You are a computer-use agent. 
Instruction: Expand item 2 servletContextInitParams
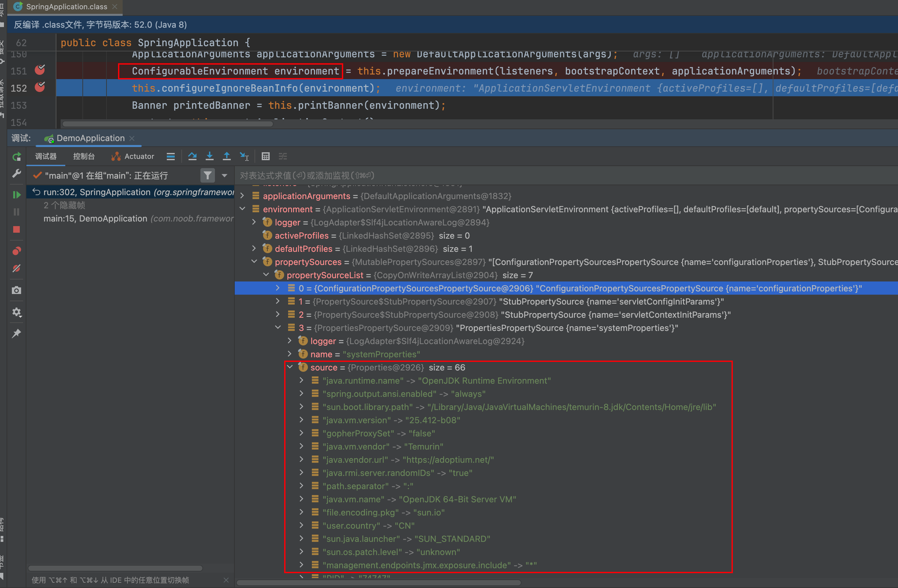click(x=278, y=314)
